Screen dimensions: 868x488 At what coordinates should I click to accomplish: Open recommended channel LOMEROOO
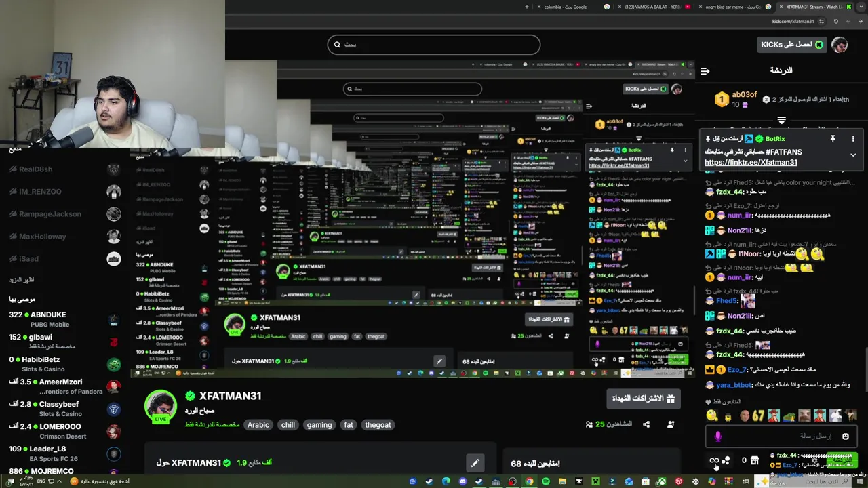pos(64,431)
